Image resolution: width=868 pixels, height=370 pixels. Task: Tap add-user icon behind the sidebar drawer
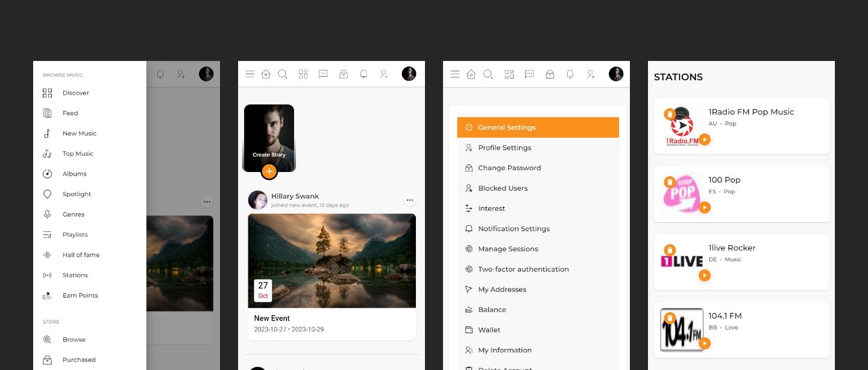click(x=181, y=74)
